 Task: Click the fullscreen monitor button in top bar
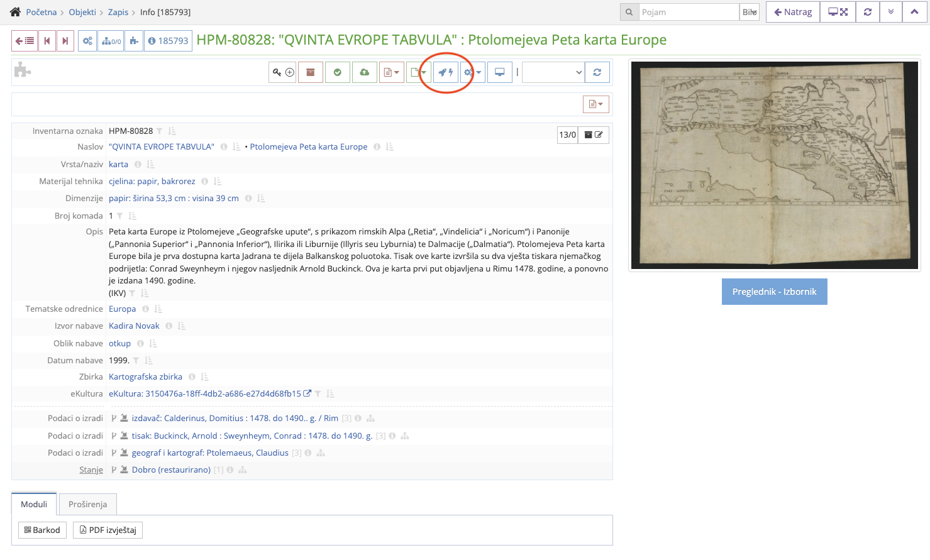pos(838,12)
